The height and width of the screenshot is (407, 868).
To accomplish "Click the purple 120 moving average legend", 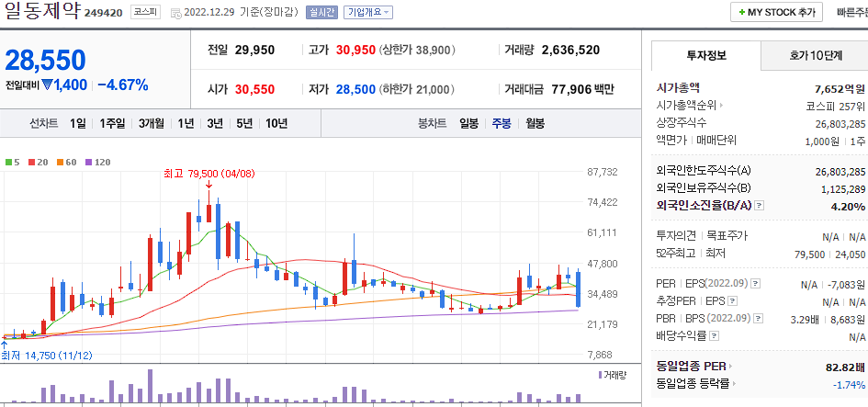I will click(97, 163).
